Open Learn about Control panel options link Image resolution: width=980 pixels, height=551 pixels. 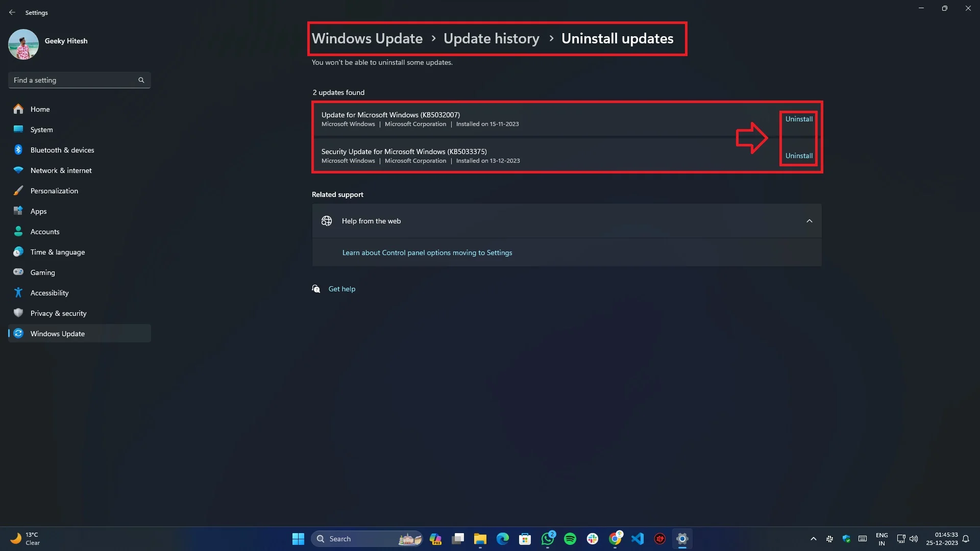[x=426, y=253]
